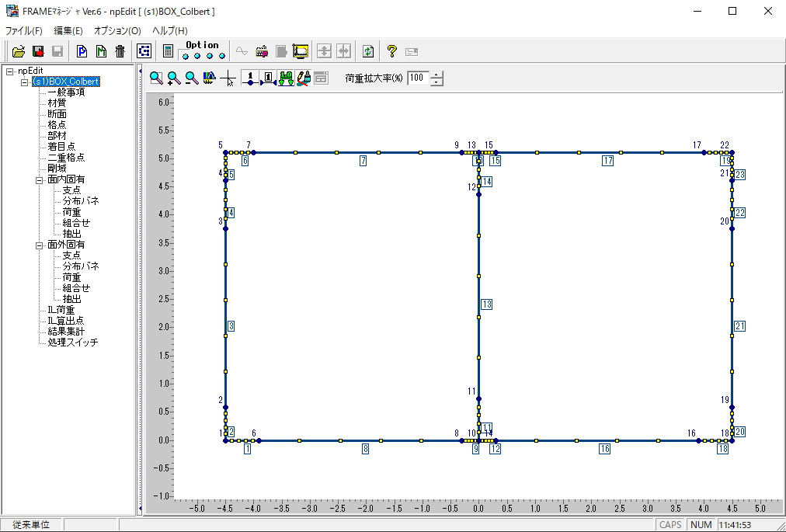Click the zoom in magnifier with plus
786x532 pixels.
pyautogui.click(x=174, y=78)
